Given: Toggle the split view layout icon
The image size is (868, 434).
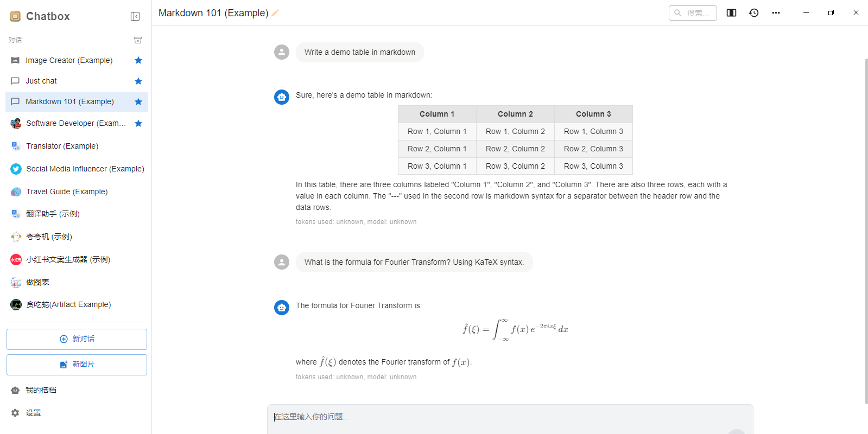Looking at the screenshot, I should click(x=731, y=13).
